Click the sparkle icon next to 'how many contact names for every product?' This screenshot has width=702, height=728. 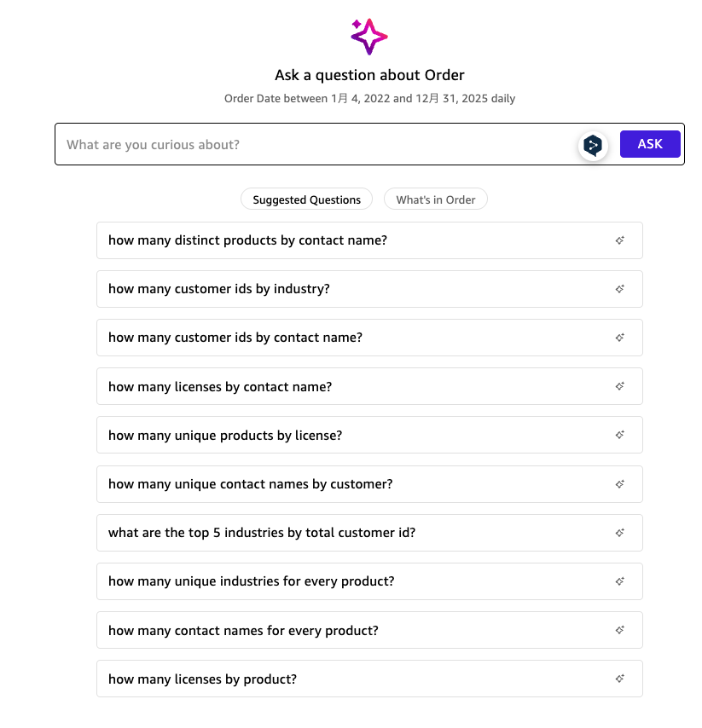pos(620,630)
